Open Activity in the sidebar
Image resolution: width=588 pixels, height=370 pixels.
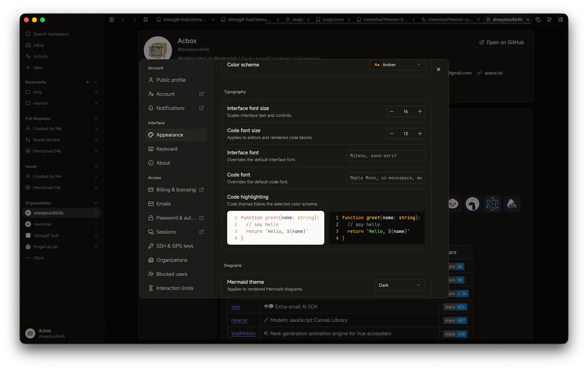(62, 57)
